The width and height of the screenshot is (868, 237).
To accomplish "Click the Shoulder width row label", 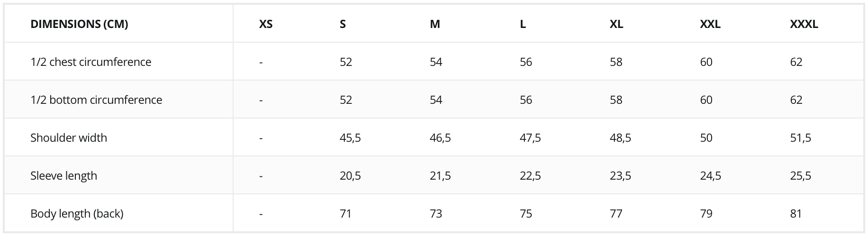I will pyautogui.click(x=69, y=137).
